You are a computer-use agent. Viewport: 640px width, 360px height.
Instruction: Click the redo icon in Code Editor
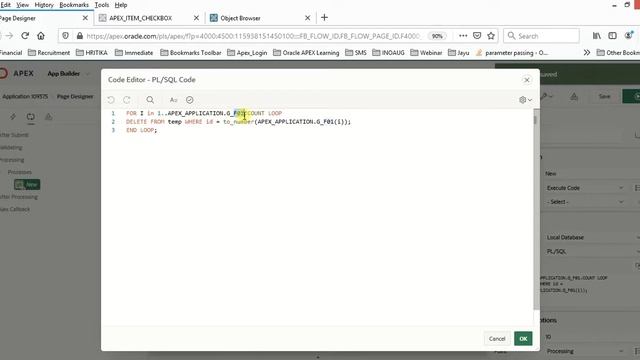tap(127, 100)
